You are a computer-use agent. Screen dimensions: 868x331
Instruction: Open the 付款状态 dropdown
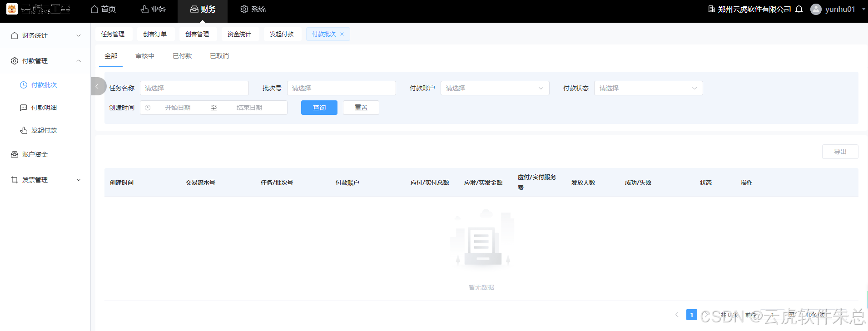coord(648,88)
